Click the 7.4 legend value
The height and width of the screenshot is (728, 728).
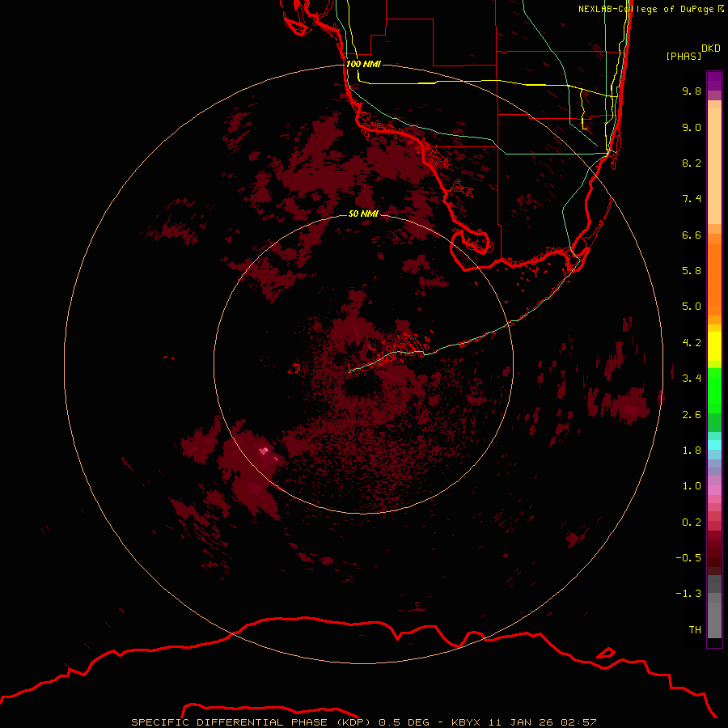tap(692, 199)
